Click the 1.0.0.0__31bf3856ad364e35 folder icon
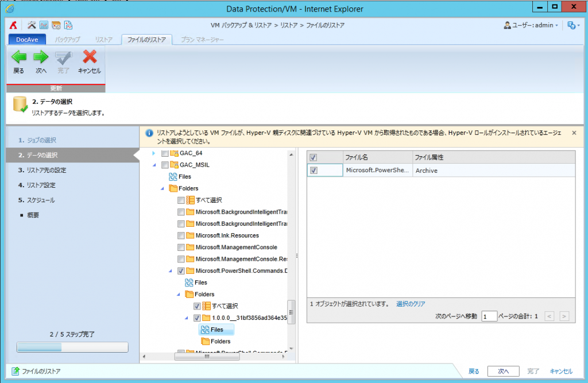 click(206, 318)
